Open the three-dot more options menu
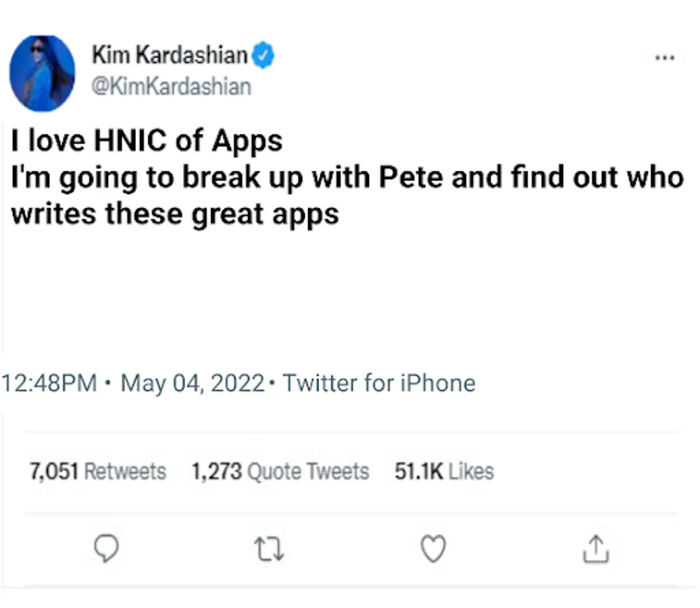Image resolution: width=700 pixels, height=608 pixels. coord(665,58)
